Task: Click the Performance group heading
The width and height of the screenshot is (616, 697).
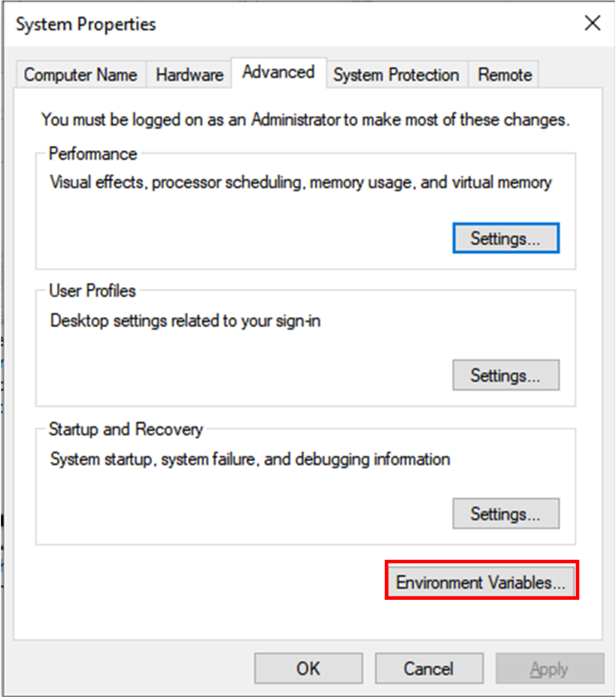Action: (93, 154)
